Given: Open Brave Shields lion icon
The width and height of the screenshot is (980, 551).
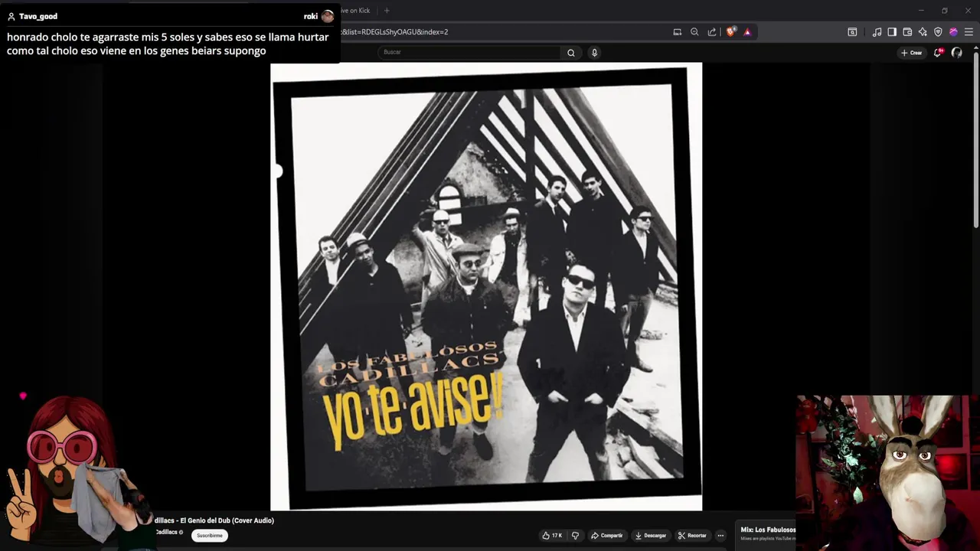Looking at the screenshot, I should tap(730, 32).
